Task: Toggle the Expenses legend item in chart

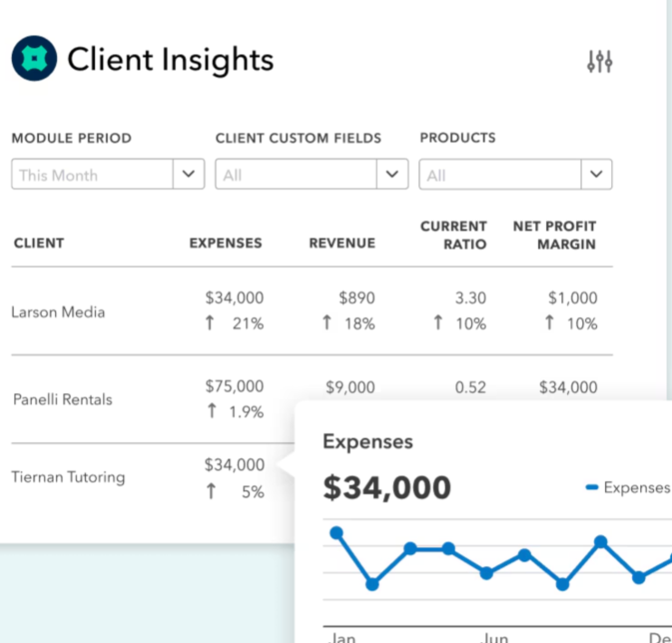Action: [628, 487]
